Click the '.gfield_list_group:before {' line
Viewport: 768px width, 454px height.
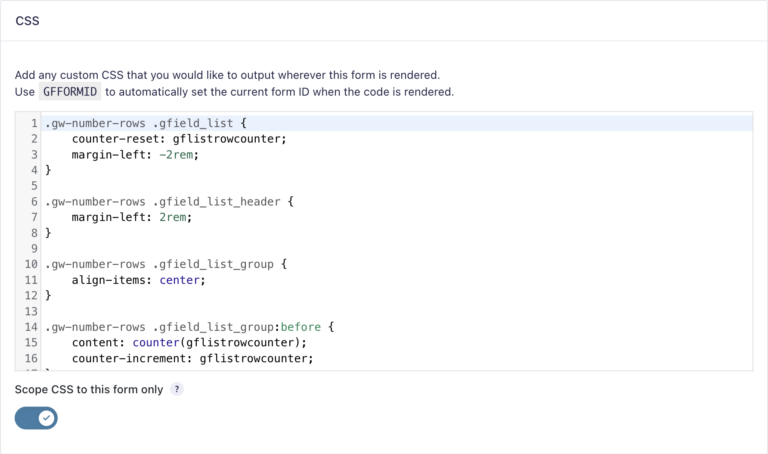[x=190, y=327]
